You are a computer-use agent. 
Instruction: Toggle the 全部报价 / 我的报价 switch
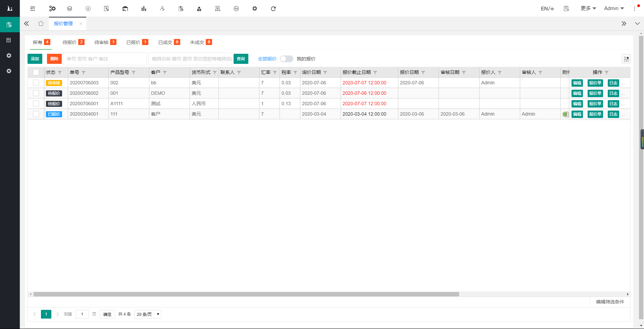(x=286, y=59)
